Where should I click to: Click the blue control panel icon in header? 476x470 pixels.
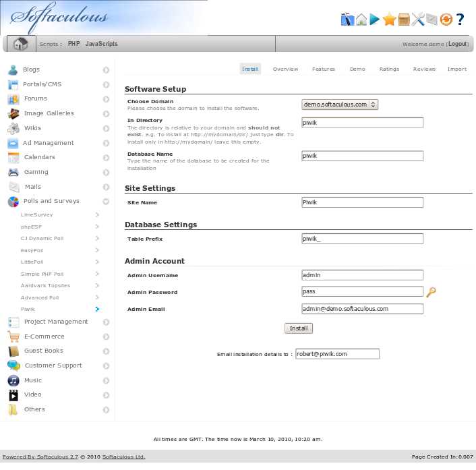(347, 20)
